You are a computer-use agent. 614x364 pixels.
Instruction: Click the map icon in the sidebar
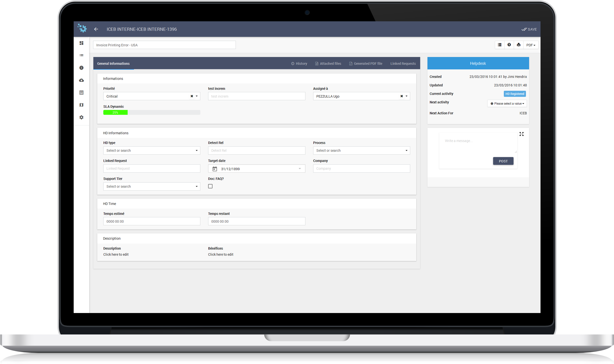coord(81,105)
